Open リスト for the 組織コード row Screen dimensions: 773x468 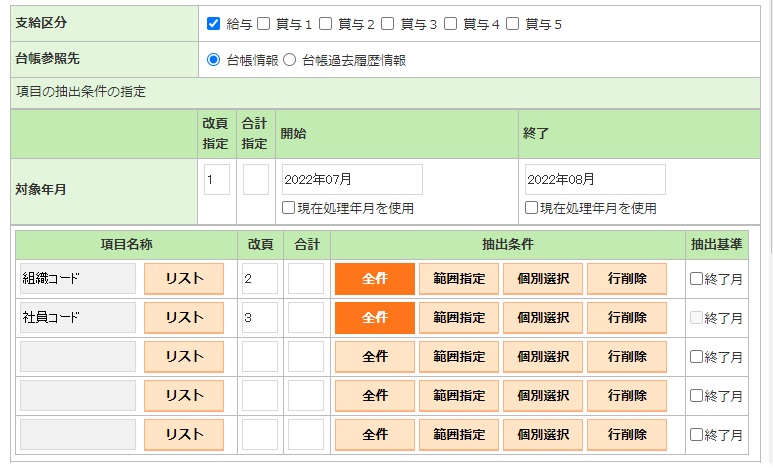[x=184, y=279]
